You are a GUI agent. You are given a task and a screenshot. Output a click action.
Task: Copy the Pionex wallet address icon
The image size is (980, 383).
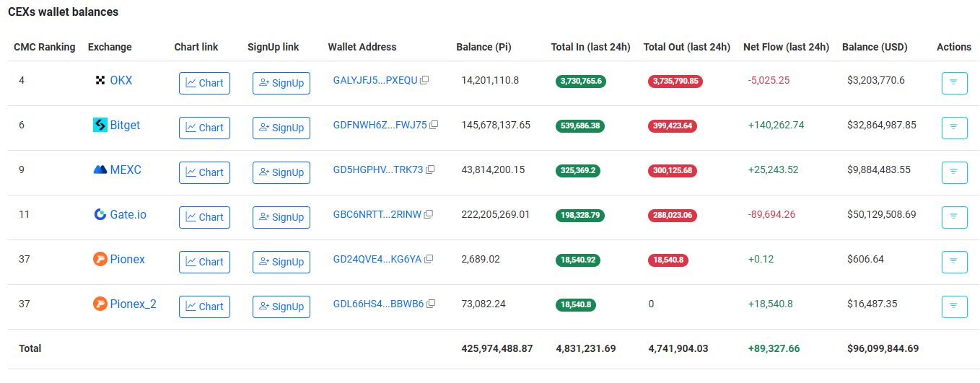(x=429, y=260)
